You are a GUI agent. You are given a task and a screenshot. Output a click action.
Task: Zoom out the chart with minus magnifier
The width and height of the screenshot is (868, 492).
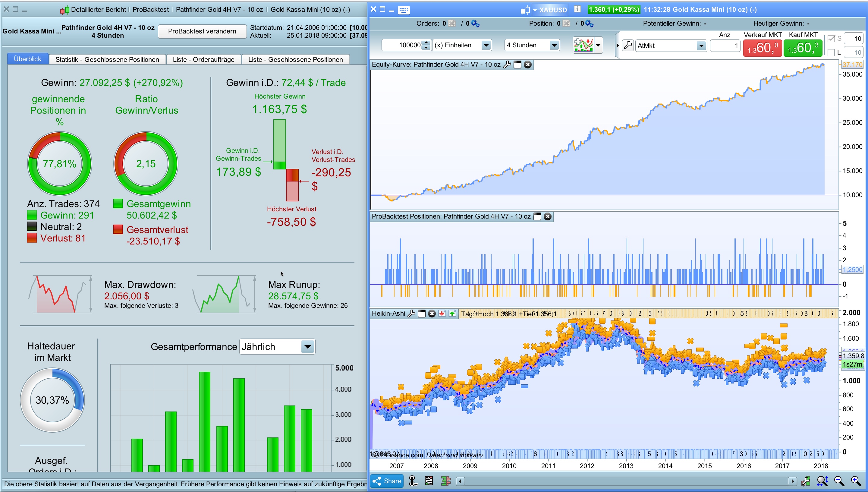point(839,481)
